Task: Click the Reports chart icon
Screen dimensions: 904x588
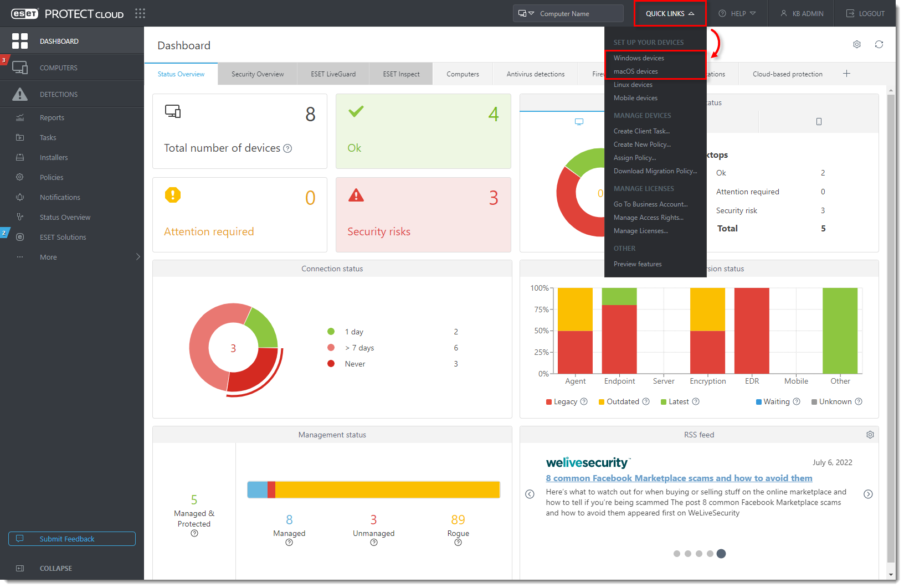Action: tap(20, 117)
